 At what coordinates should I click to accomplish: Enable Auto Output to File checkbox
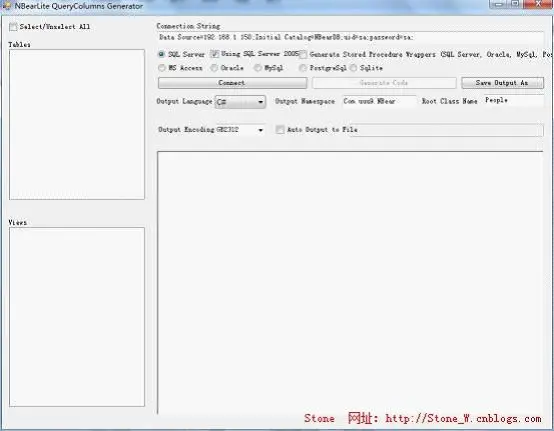pyautogui.click(x=280, y=130)
